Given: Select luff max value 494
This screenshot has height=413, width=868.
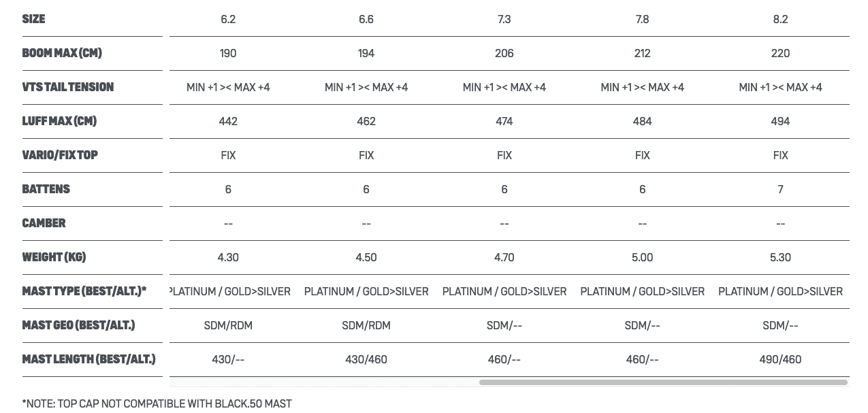Looking at the screenshot, I should (780, 121).
